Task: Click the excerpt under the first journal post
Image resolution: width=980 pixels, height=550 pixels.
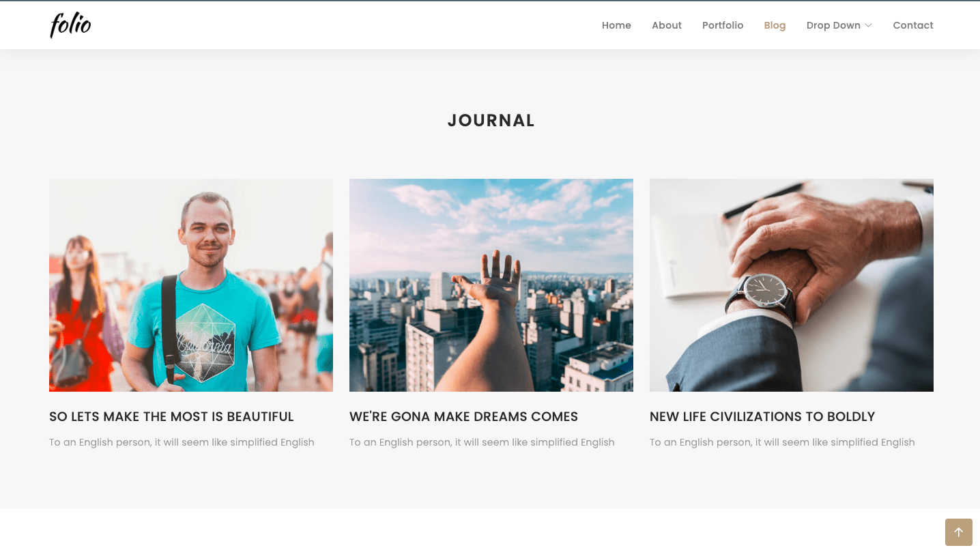Action: pos(182,442)
